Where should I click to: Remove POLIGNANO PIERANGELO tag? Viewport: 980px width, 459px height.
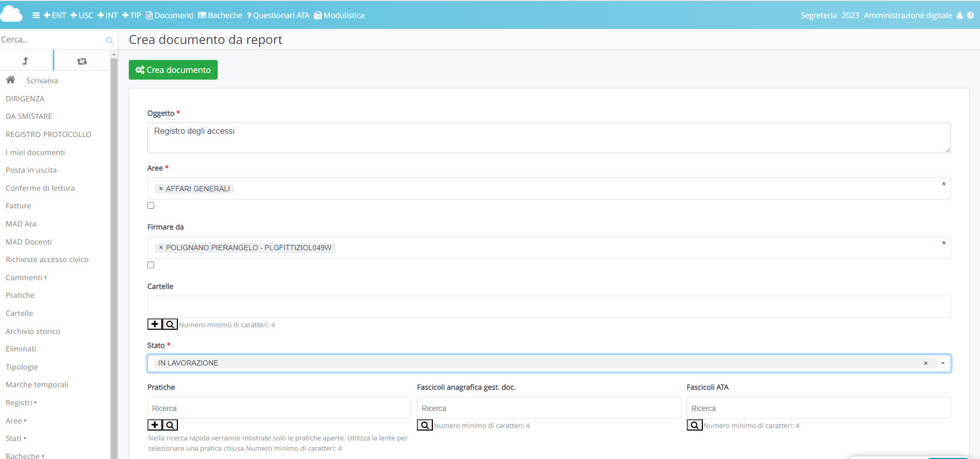point(161,248)
